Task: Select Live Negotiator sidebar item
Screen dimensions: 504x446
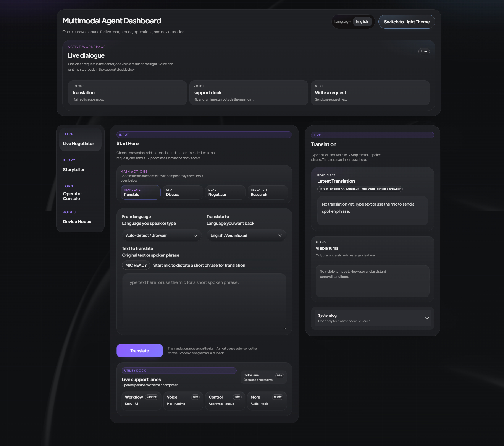Action: click(78, 144)
